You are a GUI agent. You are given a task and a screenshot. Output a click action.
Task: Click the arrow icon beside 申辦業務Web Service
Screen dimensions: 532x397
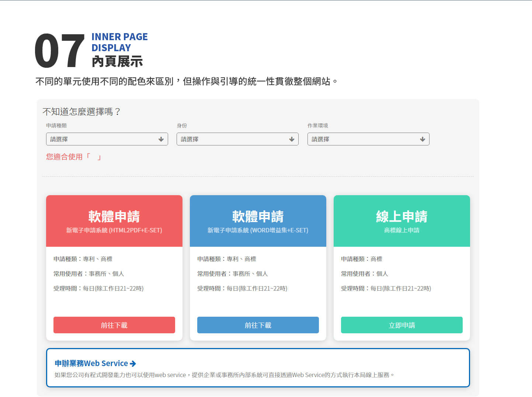(x=133, y=363)
